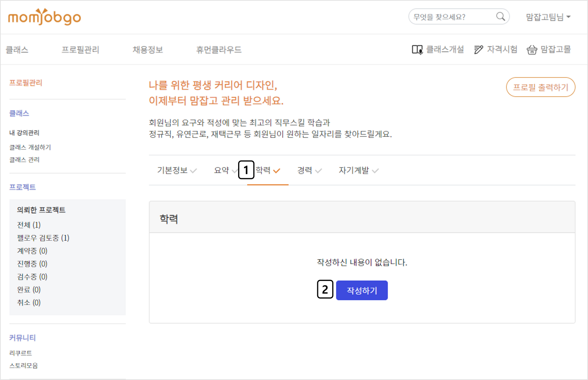The image size is (588, 380).
Task: Open 맘잡고몰 shopping basket icon
Action: tap(532, 50)
